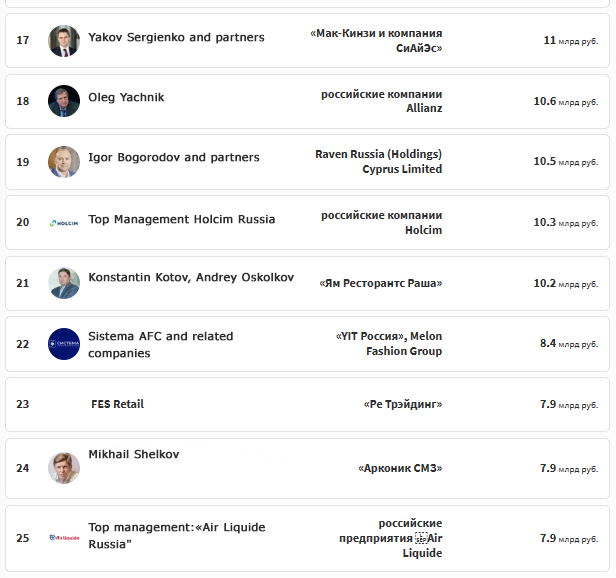Click the Sistema blue round logo
Viewport: 616px width, 578px height.
(64, 344)
